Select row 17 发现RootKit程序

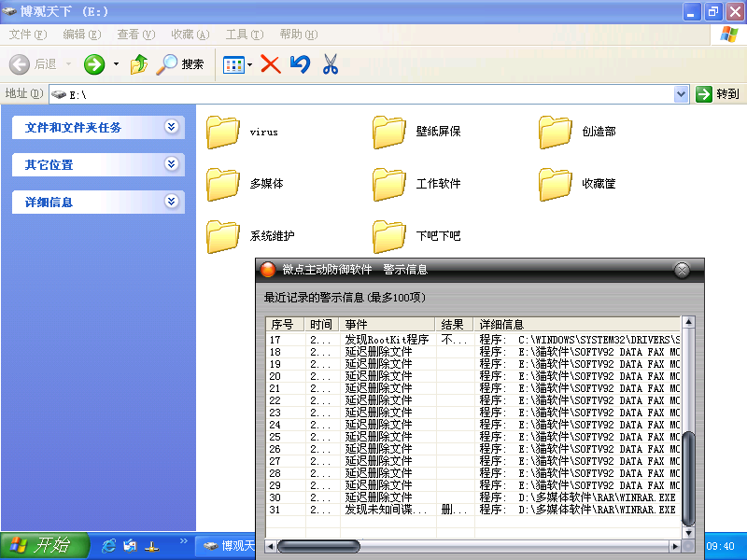473,340
